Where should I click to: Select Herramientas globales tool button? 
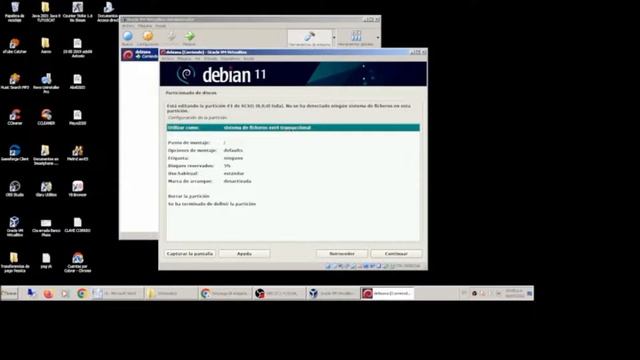pos(356,38)
